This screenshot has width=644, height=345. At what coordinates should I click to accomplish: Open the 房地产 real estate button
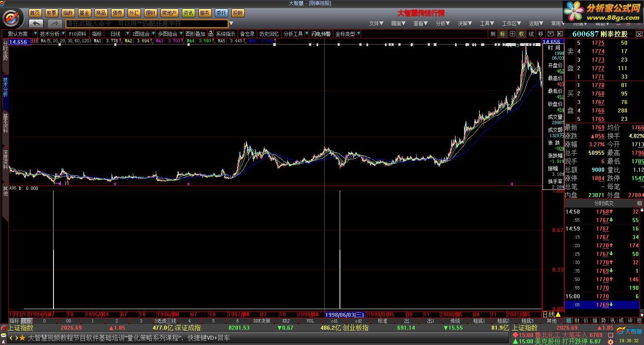pos(169,13)
